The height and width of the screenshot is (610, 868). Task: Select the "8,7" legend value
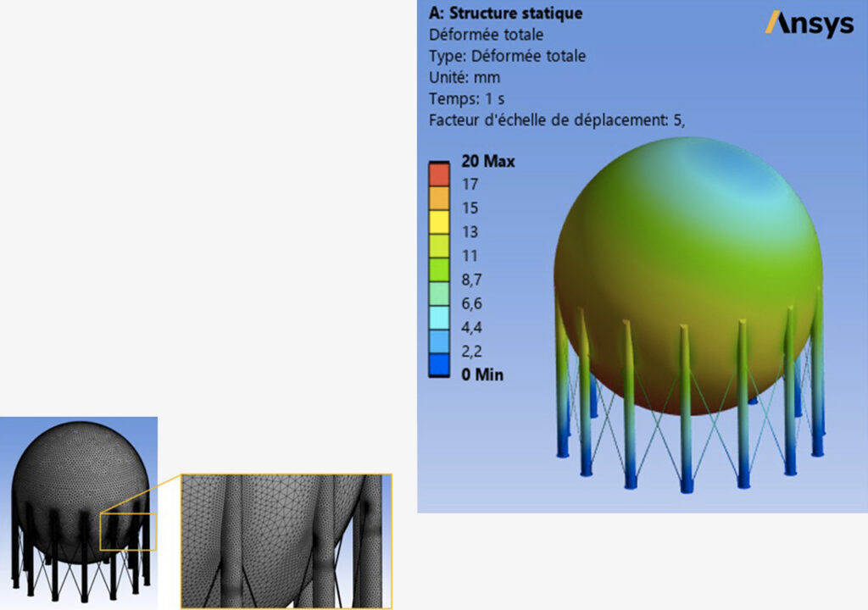click(x=472, y=280)
